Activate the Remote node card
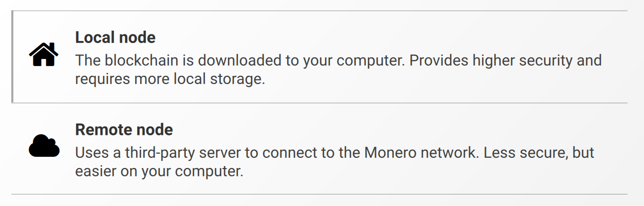This screenshot has width=644, height=206. (x=319, y=149)
